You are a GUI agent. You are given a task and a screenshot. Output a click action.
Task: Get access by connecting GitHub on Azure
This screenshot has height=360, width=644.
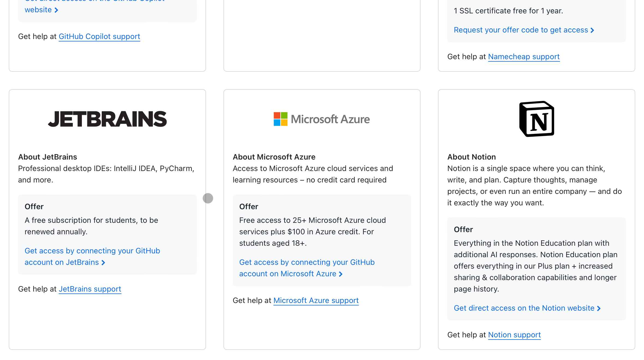(x=307, y=262)
